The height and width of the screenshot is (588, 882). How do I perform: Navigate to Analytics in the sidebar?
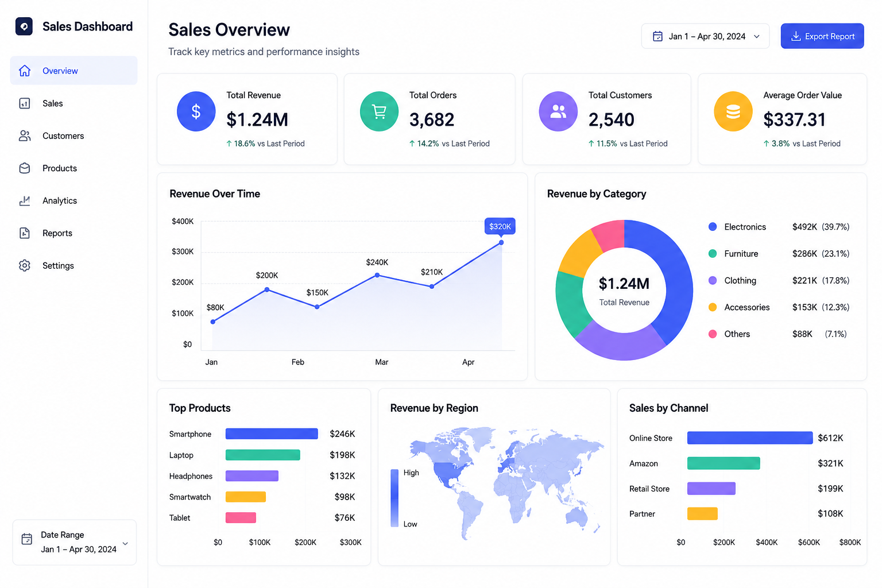click(73, 200)
